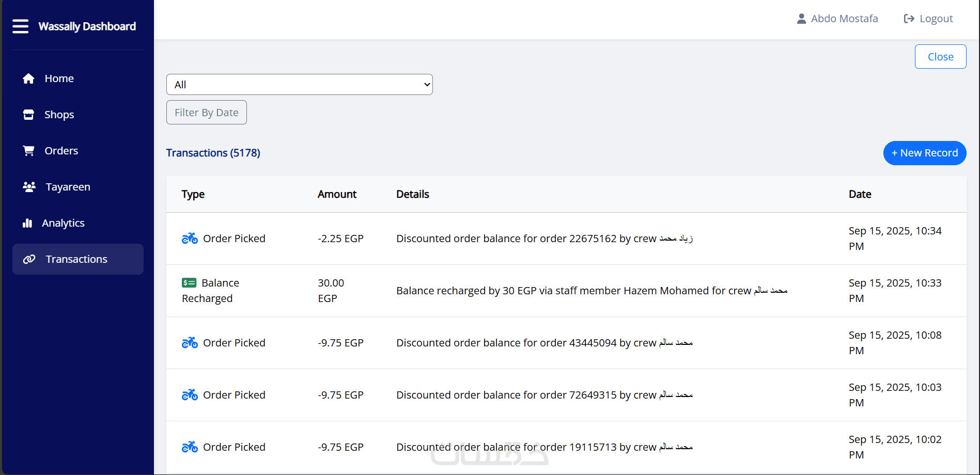
Task: Click motorcycle icon for order 22675162
Action: [190, 239]
